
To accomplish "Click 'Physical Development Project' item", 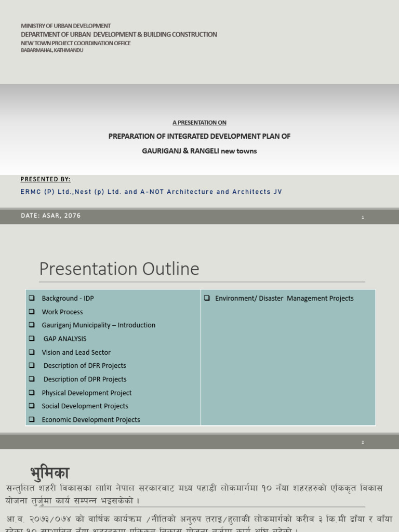I will (x=87, y=393).
